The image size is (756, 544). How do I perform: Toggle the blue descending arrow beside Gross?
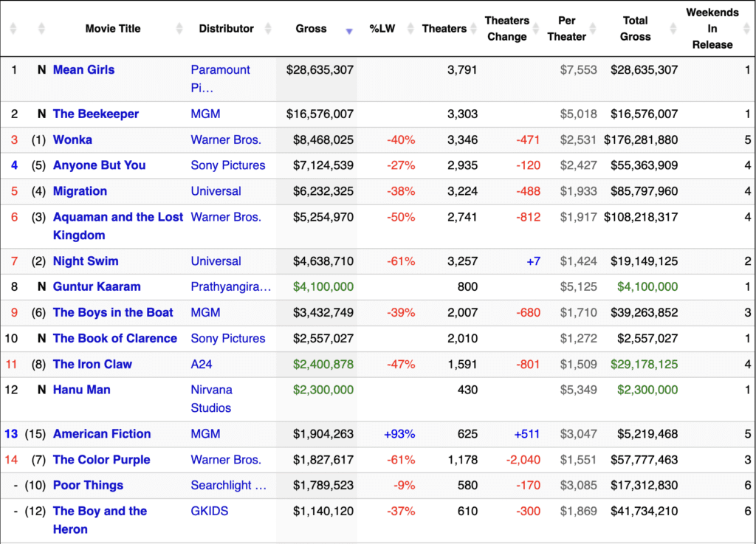point(349,31)
